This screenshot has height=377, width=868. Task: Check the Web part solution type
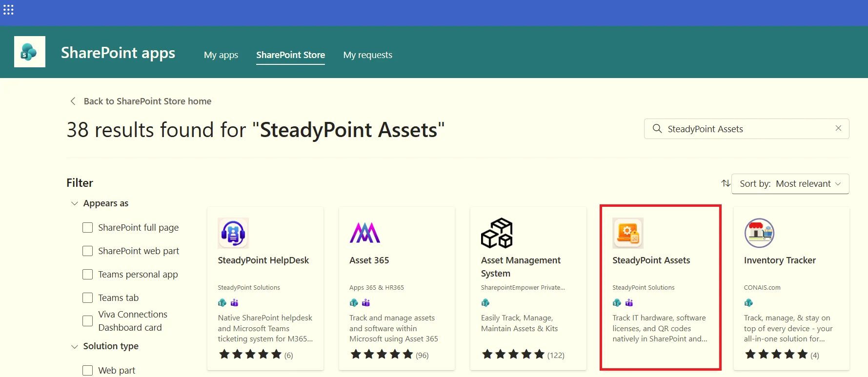click(88, 371)
